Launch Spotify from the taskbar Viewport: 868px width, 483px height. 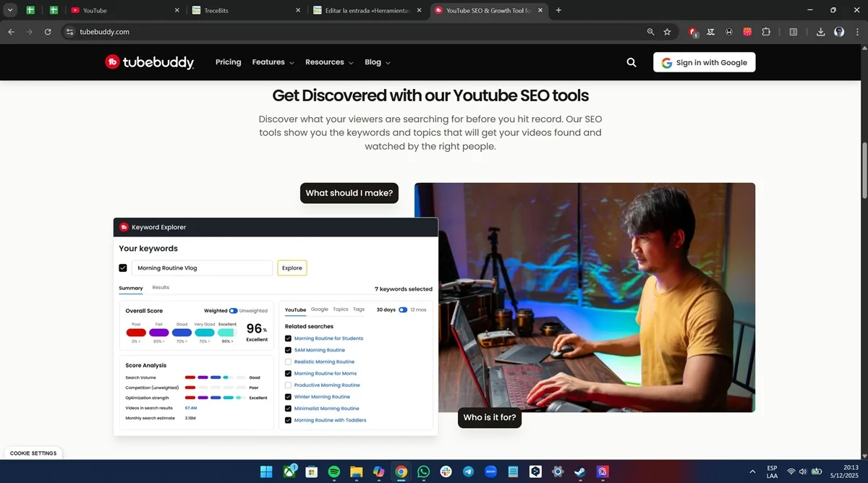(x=333, y=471)
